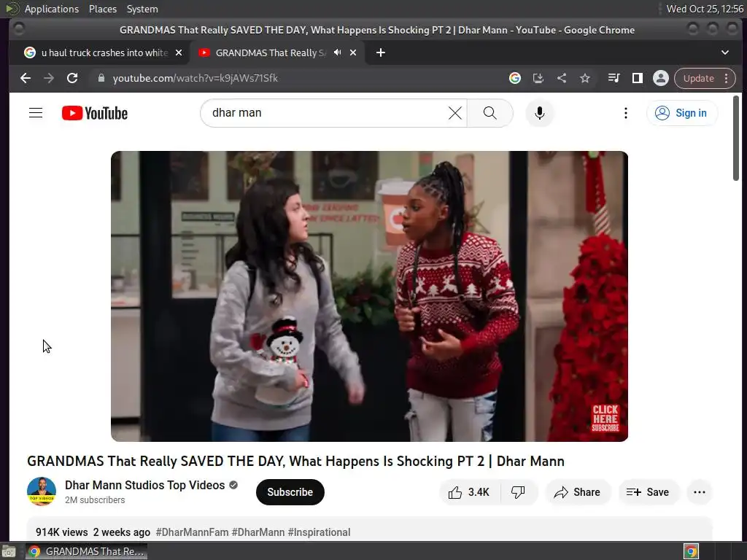Share this page via address bar icon
This screenshot has width=747, height=560.
(x=562, y=78)
